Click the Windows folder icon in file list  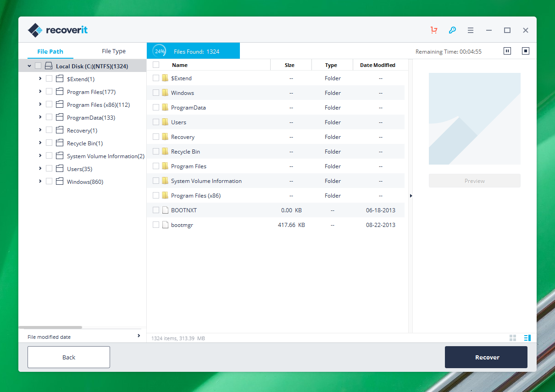coord(165,93)
